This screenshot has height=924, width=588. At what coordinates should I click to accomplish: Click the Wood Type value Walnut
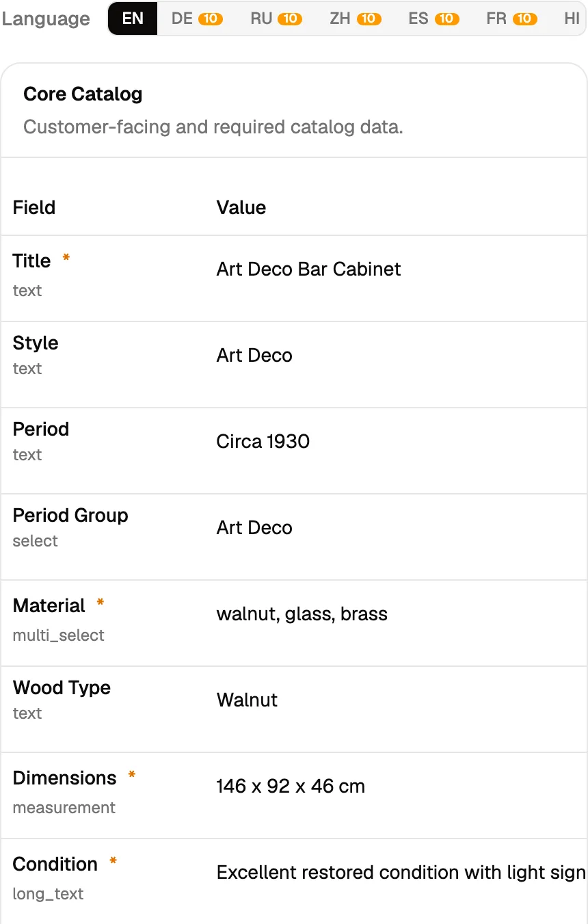[x=247, y=700]
